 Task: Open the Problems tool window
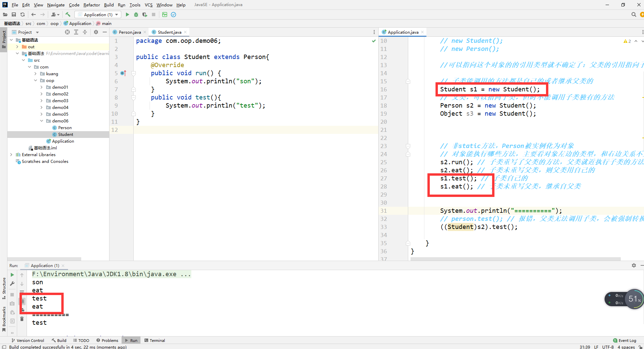pos(107,340)
